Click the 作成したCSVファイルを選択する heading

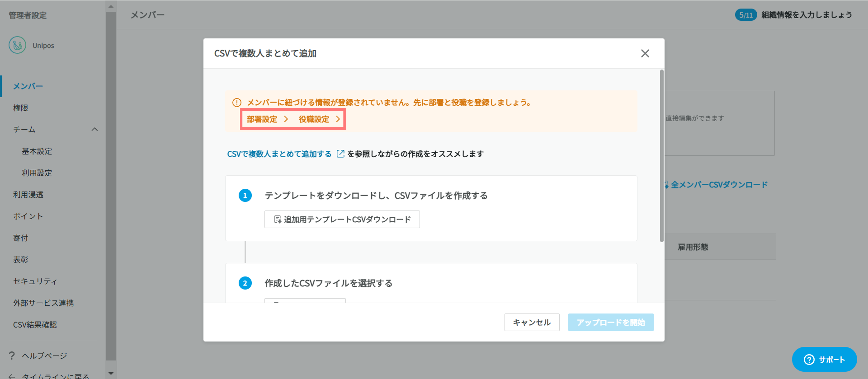[x=328, y=283]
